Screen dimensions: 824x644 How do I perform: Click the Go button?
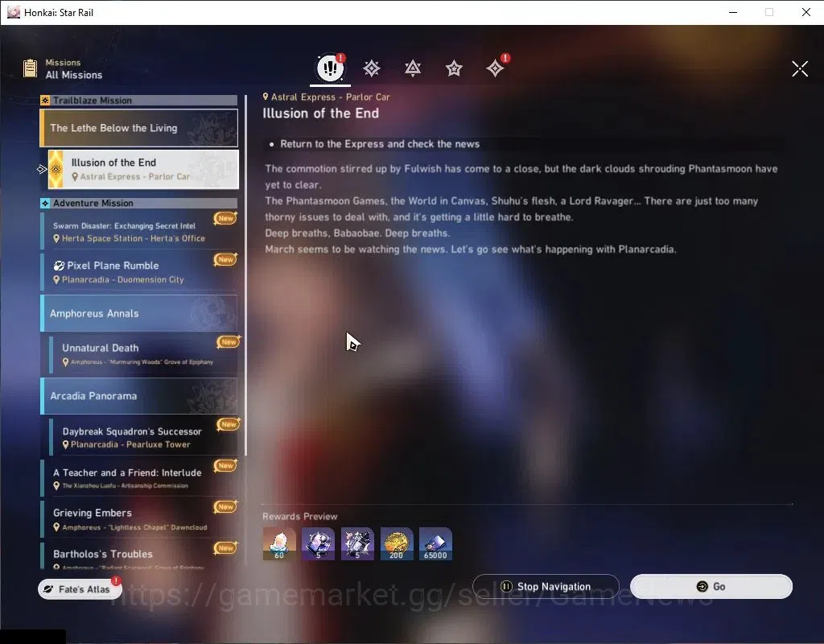click(711, 586)
